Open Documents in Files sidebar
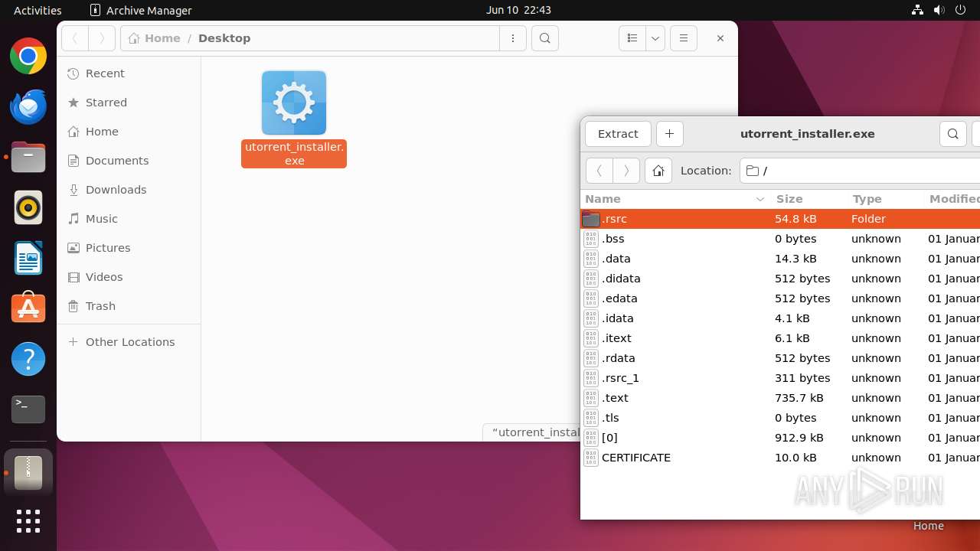The width and height of the screenshot is (980, 551). [x=129, y=161]
